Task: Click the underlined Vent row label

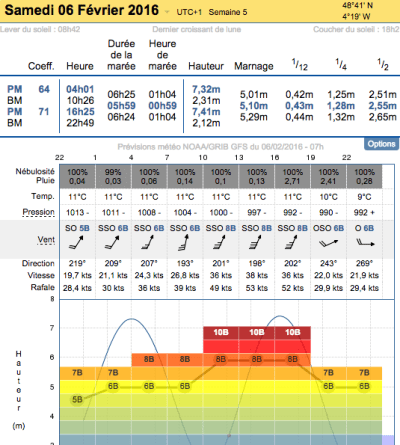Action: [46, 240]
